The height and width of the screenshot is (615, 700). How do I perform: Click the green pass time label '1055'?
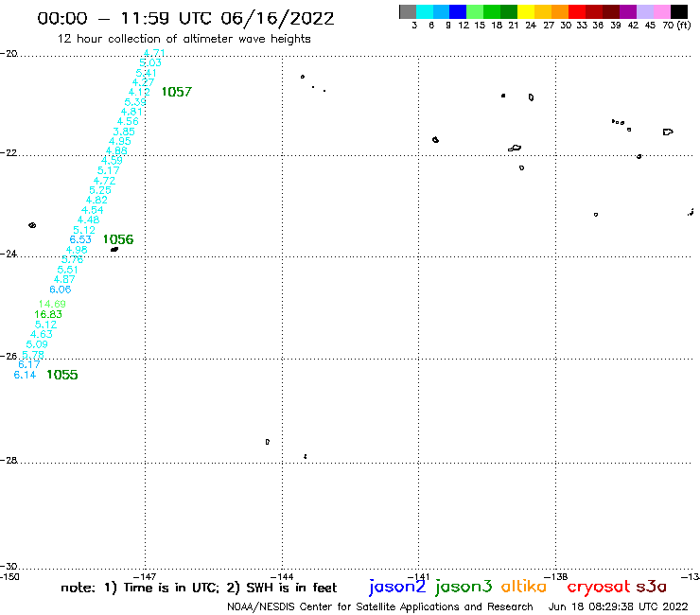tap(62, 375)
